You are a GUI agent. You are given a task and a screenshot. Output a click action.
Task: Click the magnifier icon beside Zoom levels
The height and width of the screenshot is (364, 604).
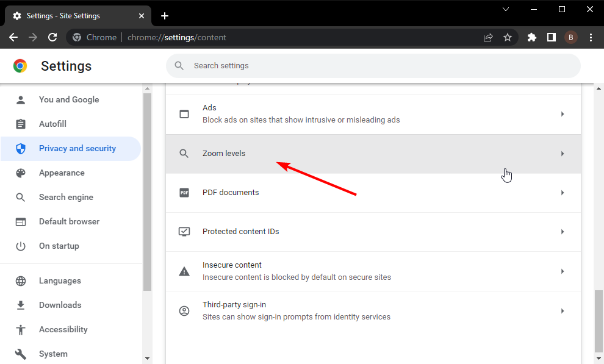(x=184, y=154)
